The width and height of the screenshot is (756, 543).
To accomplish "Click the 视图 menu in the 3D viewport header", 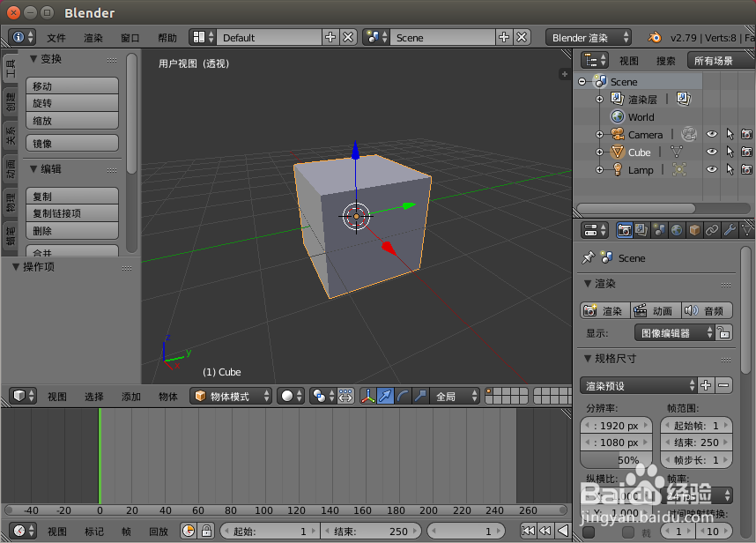I will (56, 396).
